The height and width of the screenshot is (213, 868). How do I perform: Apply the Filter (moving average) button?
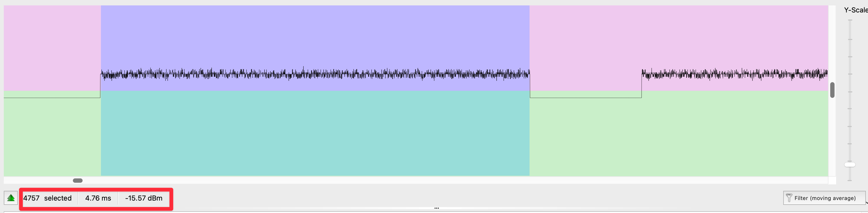coord(824,198)
